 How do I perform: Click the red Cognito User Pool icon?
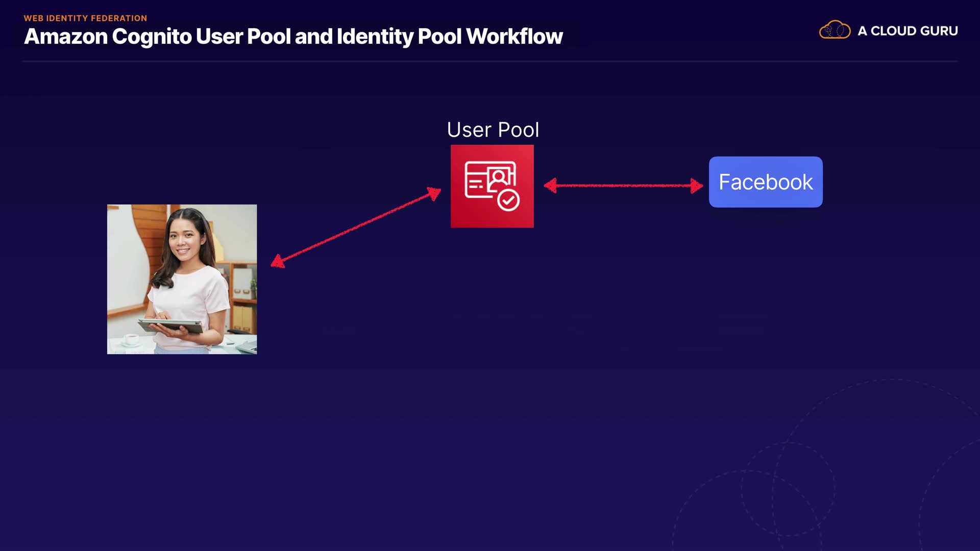(x=492, y=186)
